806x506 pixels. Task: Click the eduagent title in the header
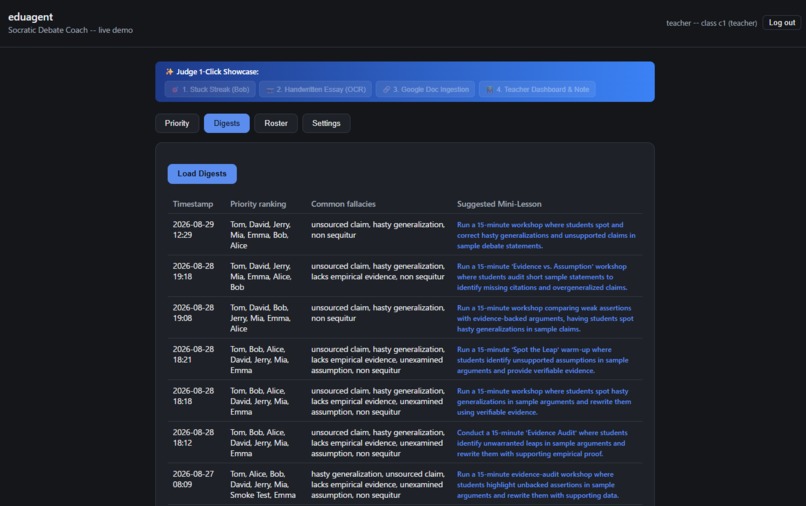click(30, 17)
